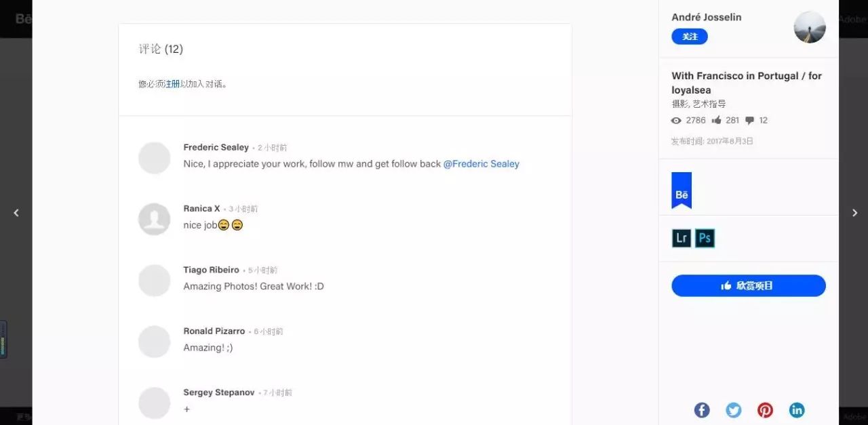The width and height of the screenshot is (868, 425).
Task: Open Ranica X commenter avatar
Action: [x=154, y=220]
